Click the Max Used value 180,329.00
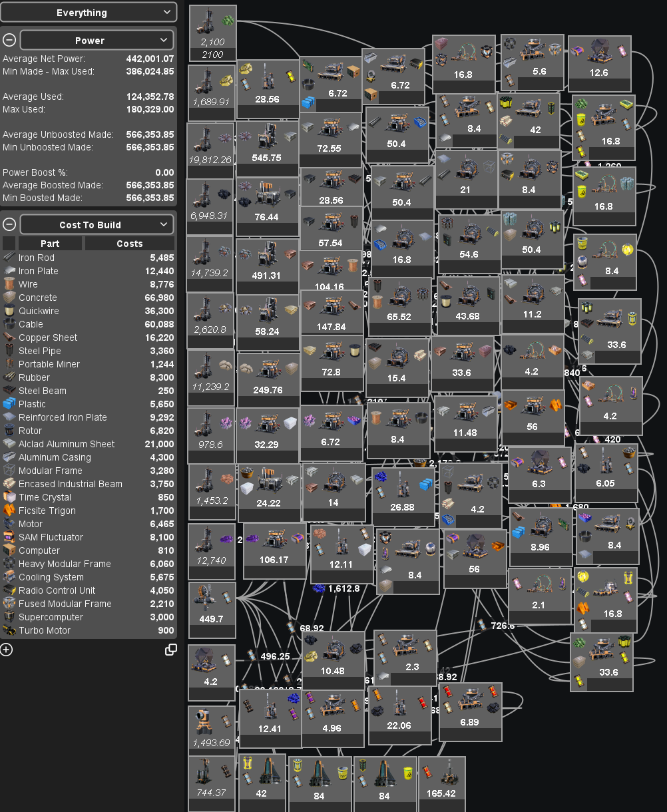 tap(150, 109)
